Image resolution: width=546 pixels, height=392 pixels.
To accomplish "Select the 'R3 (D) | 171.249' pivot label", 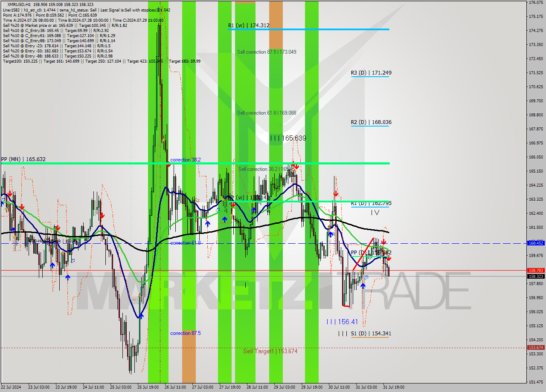I will pos(371,73).
